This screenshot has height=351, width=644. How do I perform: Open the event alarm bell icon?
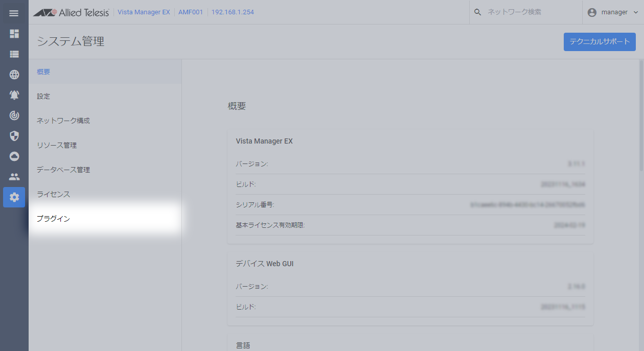coord(14,95)
